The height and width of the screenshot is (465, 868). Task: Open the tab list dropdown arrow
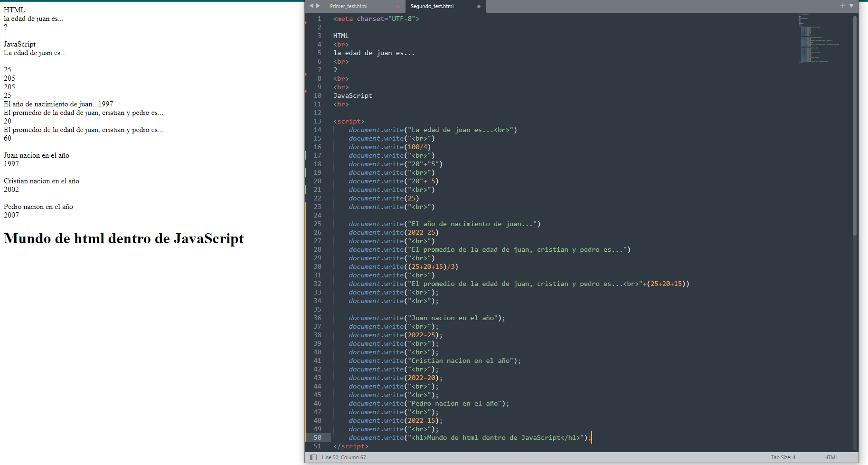[851, 6]
